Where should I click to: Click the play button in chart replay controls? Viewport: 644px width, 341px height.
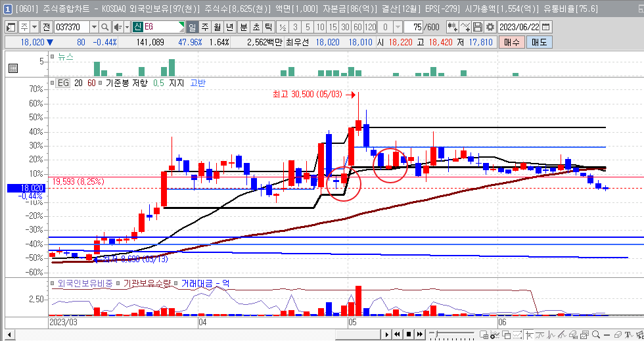tap(386, 334)
